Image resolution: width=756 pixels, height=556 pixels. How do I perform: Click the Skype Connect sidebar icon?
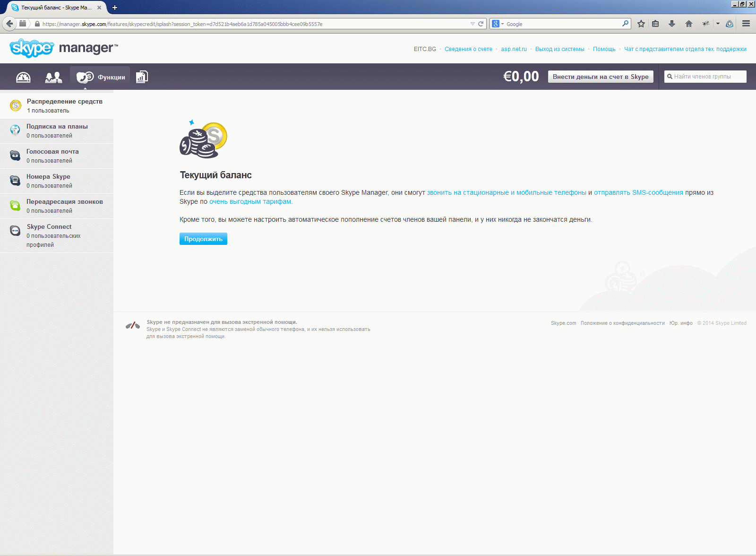coord(16,231)
